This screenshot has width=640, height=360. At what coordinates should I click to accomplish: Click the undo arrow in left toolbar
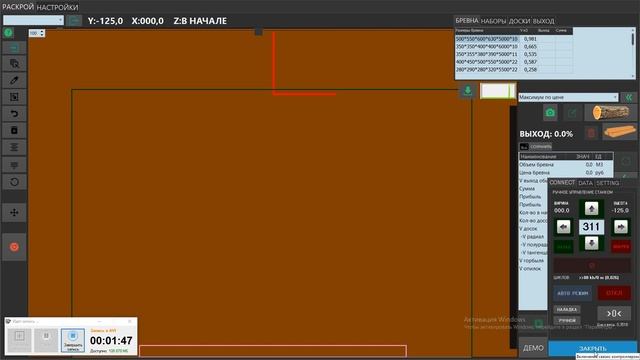(x=14, y=113)
